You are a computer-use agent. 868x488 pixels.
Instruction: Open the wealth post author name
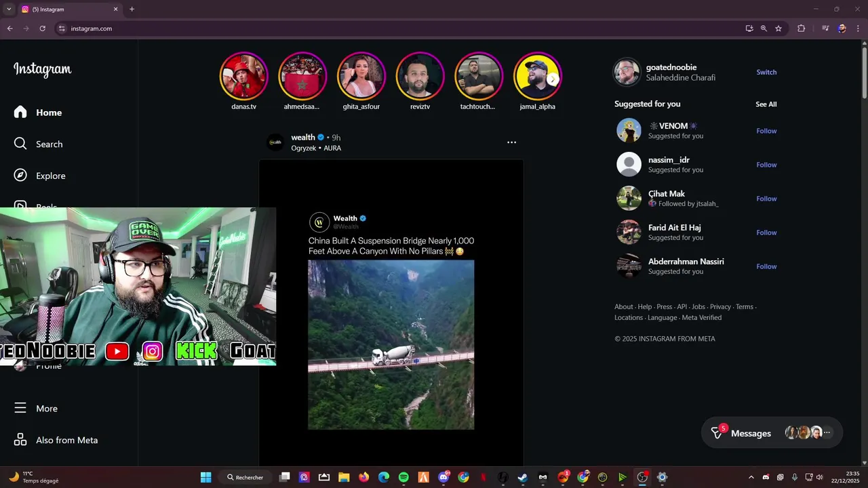point(303,138)
